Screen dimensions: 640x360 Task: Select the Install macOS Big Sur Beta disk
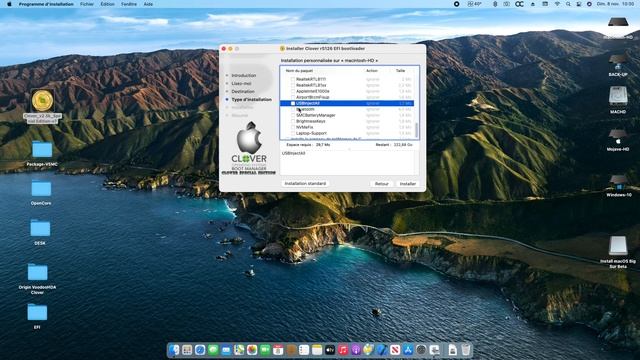[x=618, y=246]
